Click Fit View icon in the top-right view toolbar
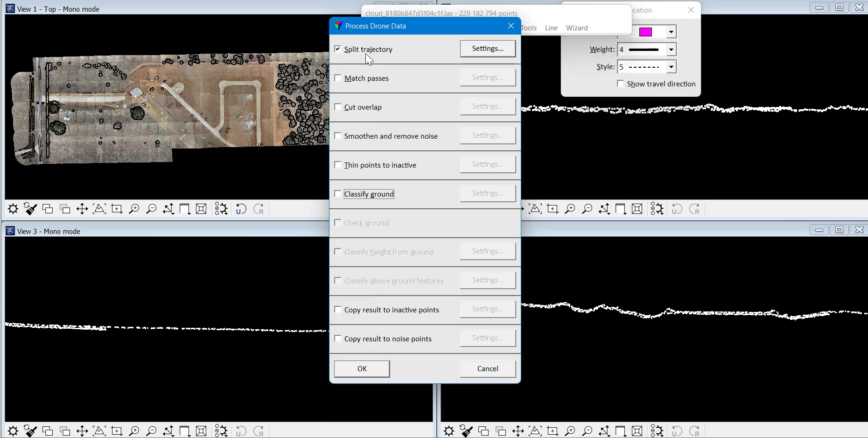Screen dimensions: 868x438 [535, 209]
